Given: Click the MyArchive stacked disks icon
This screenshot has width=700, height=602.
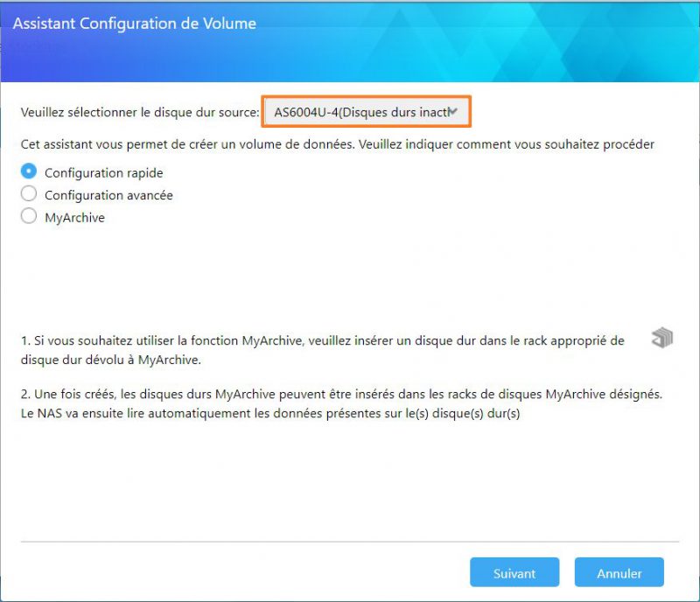Looking at the screenshot, I should point(662,338).
